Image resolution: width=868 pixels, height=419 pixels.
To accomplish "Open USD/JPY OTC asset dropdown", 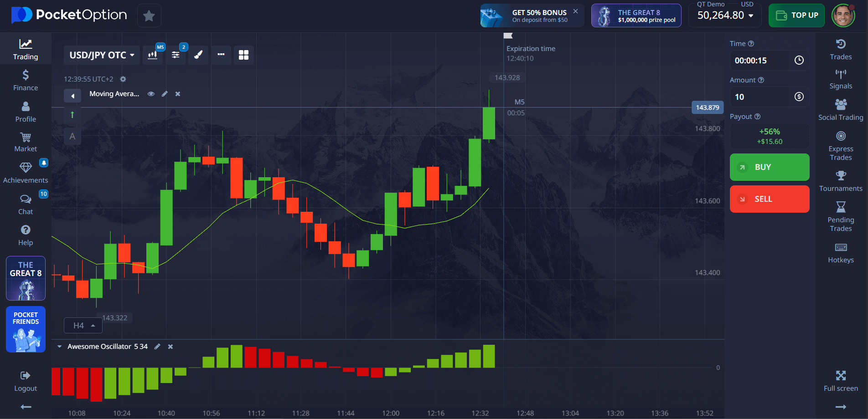I will (102, 55).
